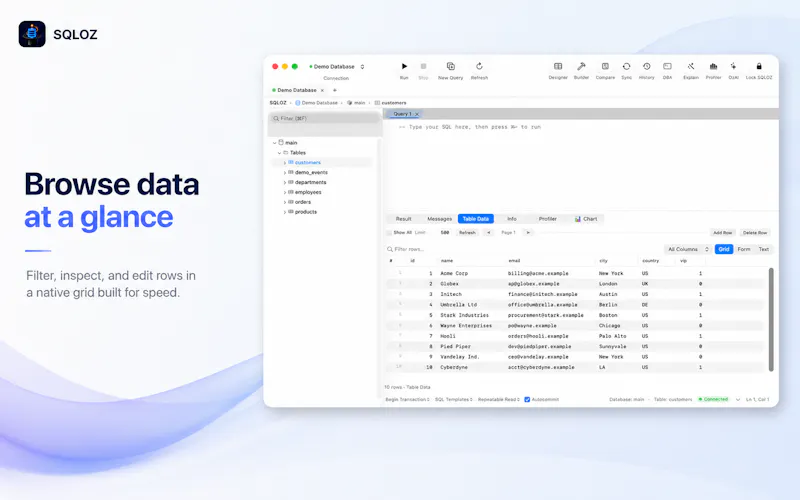
Task: Click the Demo Database breadcrumb icon
Action: 297,103
